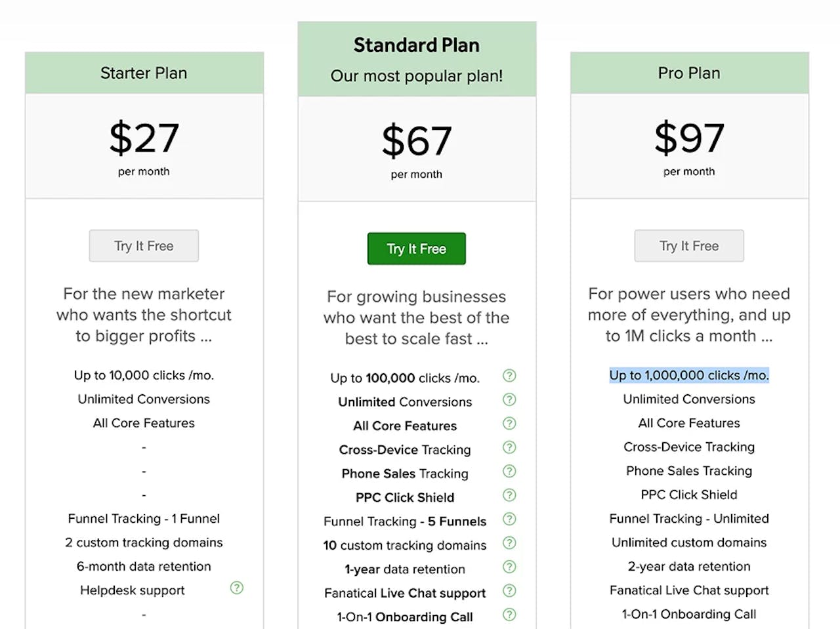Screen dimensions: 840x629
Task: Click help icon next to Helpdesk support
Action: click(x=237, y=588)
